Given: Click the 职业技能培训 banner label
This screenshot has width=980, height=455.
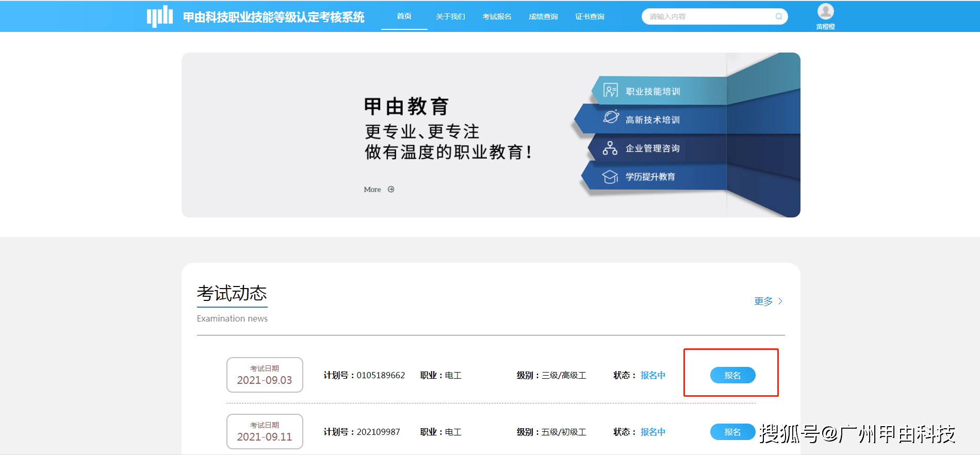Looking at the screenshot, I should 653,91.
